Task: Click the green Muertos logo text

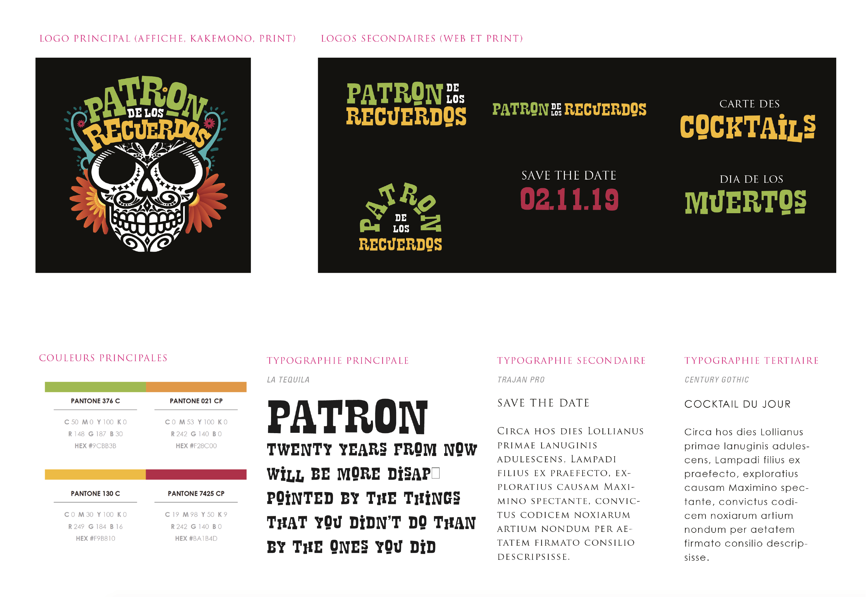Action: pyautogui.click(x=745, y=202)
